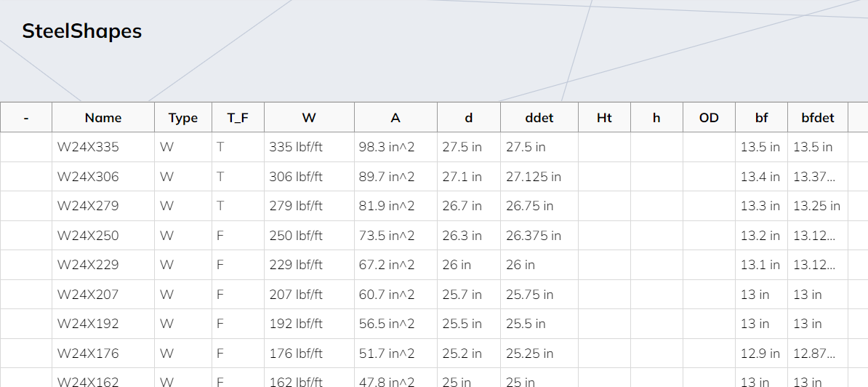Click the empty OD cell in row W24X207
The height and width of the screenshot is (387, 868).
point(709,295)
